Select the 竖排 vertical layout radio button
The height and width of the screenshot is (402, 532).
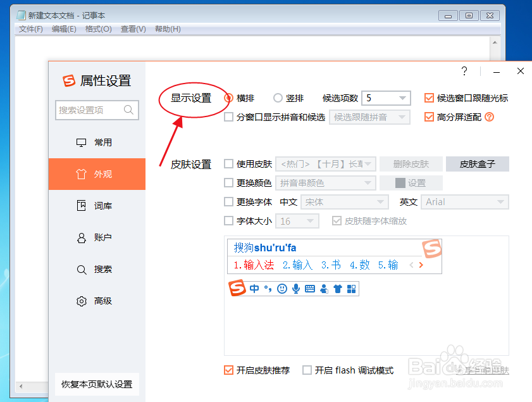coord(278,98)
